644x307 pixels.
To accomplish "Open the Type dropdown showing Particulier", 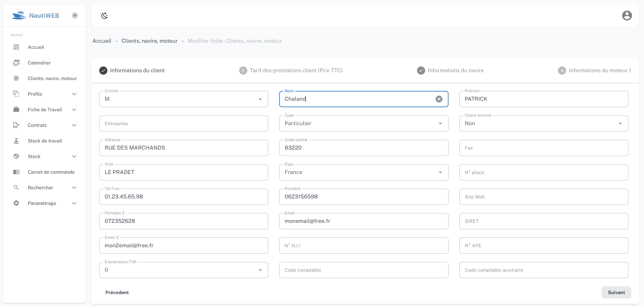I will tap(363, 123).
